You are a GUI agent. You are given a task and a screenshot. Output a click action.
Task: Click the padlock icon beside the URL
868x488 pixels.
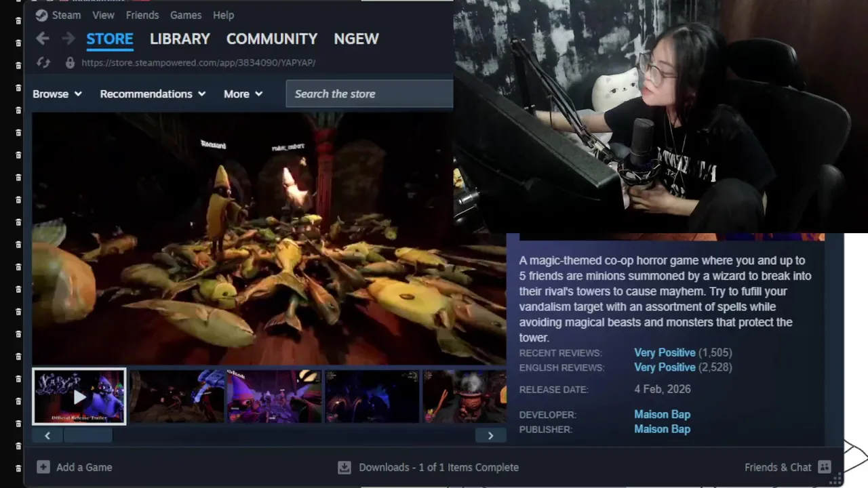pyautogui.click(x=69, y=62)
